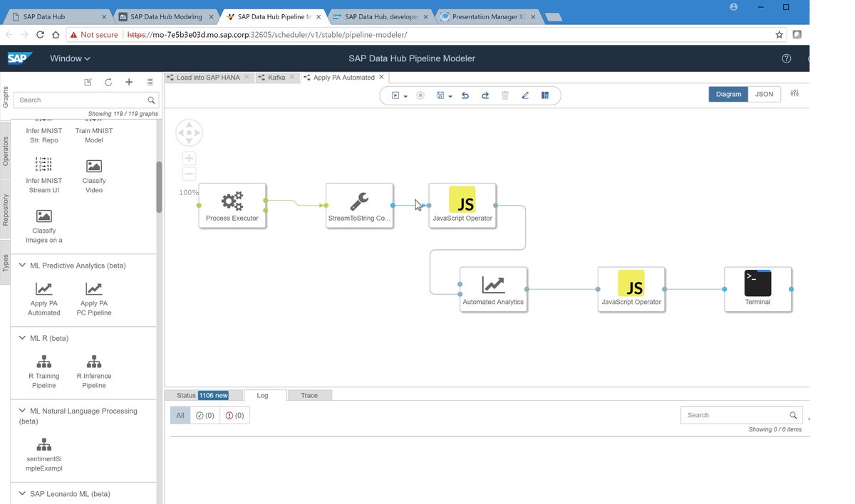Select Classify Images graph

coord(43,226)
